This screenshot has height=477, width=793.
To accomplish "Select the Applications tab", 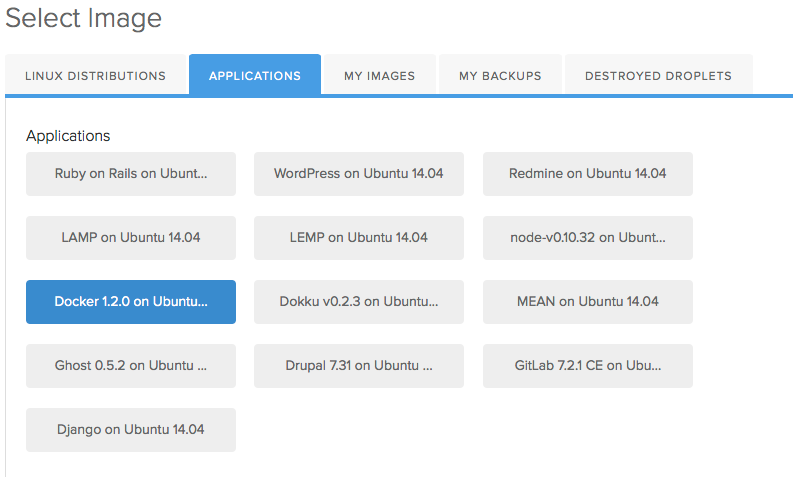I will 255,75.
